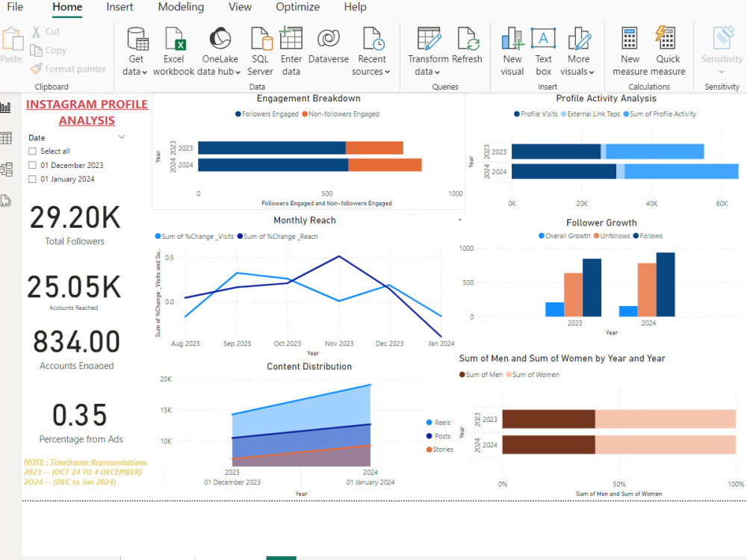The width and height of the screenshot is (747, 560).
Task: Open more options on the Monthly Reach visual
Action: [x=459, y=220]
